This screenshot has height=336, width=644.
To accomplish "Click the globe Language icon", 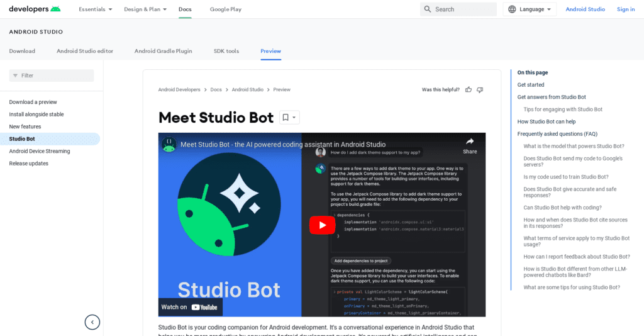I will tap(512, 9).
